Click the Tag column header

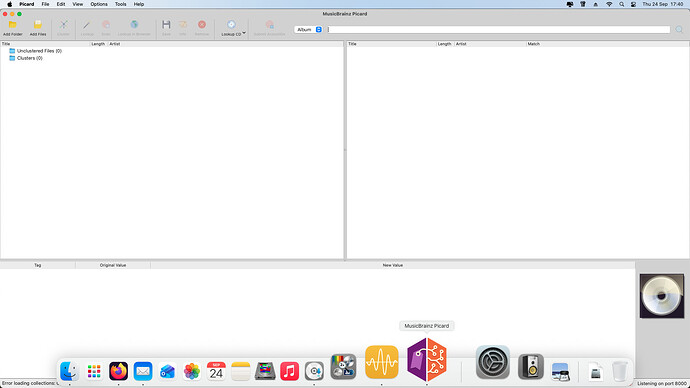click(37, 265)
